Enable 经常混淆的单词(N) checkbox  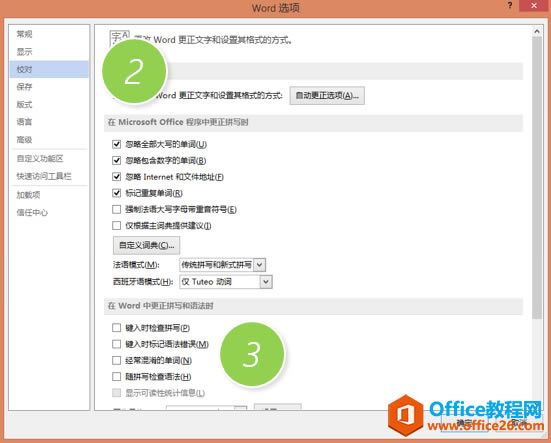pyautogui.click(x=117, y=360)
